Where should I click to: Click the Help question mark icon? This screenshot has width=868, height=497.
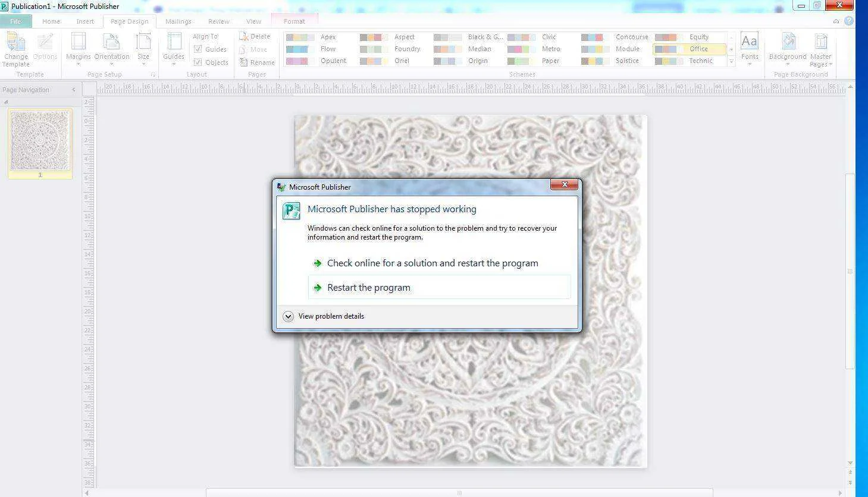(x=849, y=21)
